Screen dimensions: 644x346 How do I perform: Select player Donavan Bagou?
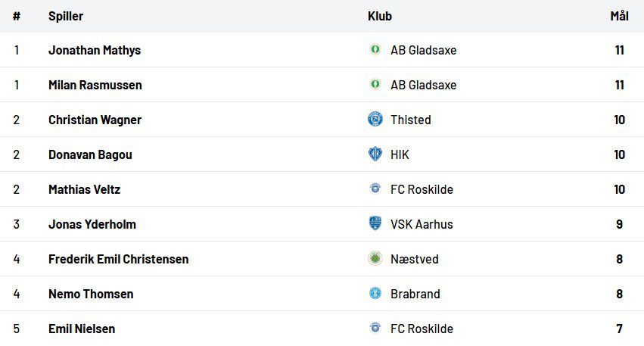point(90,154)
